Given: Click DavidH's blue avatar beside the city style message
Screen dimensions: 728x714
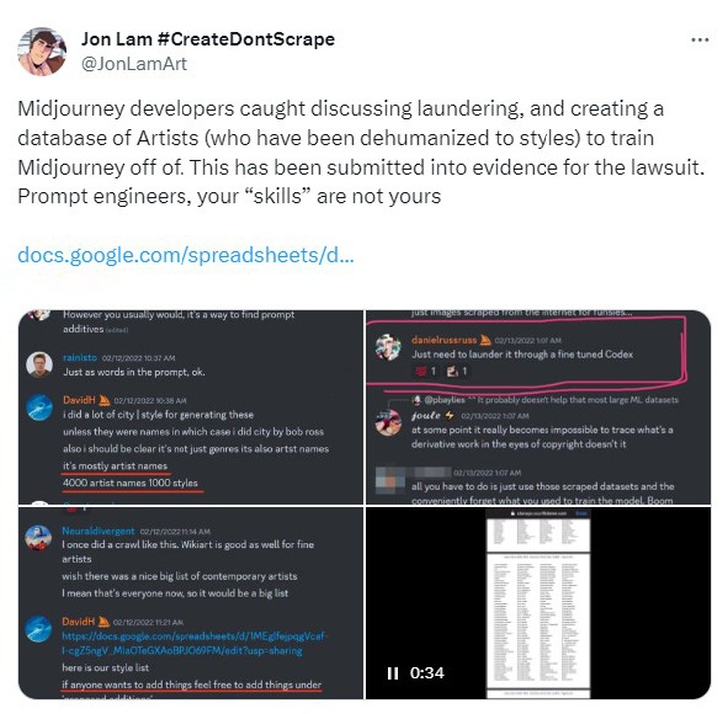Looking at the screenshot, I should pyautogui.click(x=40, y=407).
